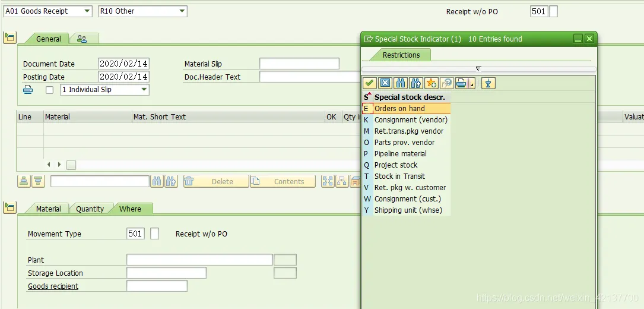644x309 pixels.
Task: Click the Storage Location input field
Action: [x=166, y=273]
